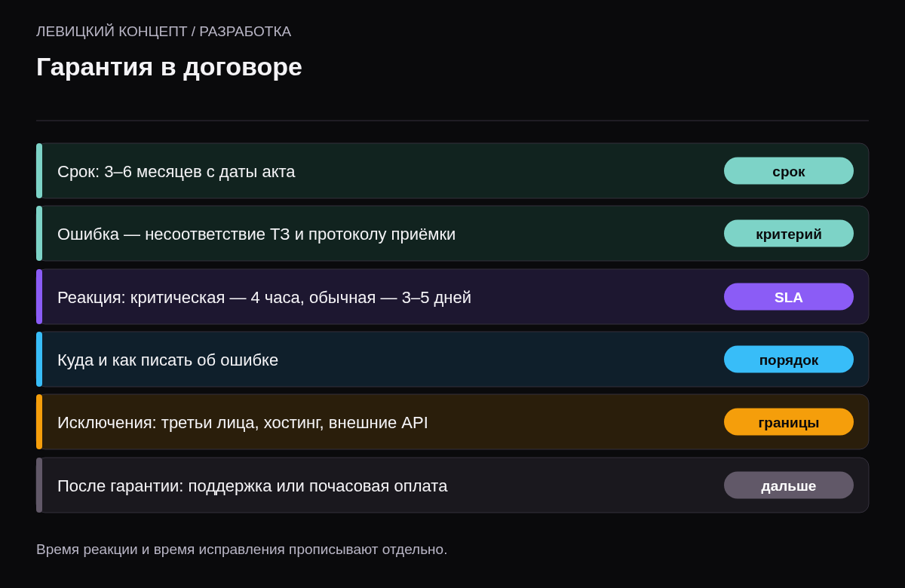Click the purple «SLA» tag
Viewport: 905px width, 588px height.
pos(789,297)
